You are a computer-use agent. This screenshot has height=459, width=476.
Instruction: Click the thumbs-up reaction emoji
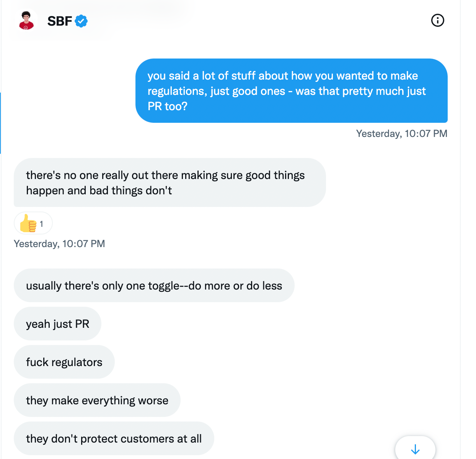28,223
